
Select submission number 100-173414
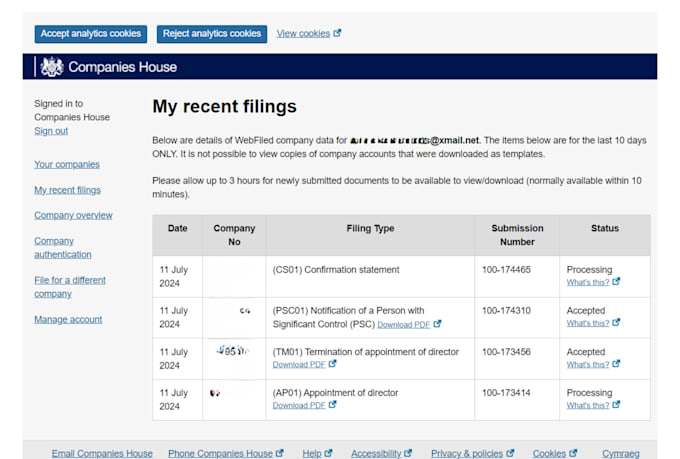point(506,393)
